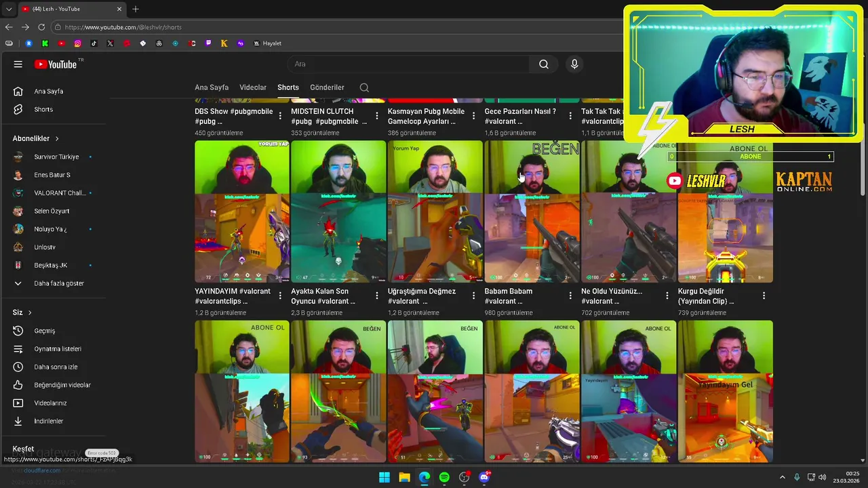
Task: Start voice search with microphone icon
Action: (x=574, y=64)
